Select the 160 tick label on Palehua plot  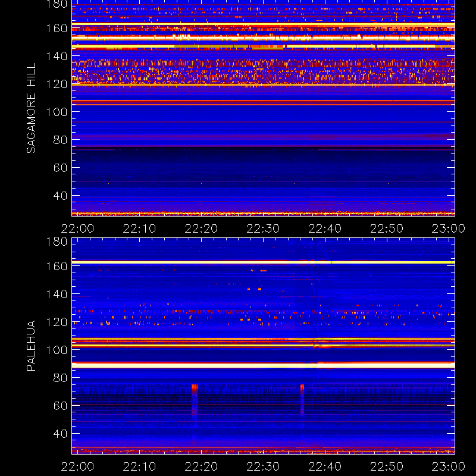pyautogui.click(x=57, y=266)
